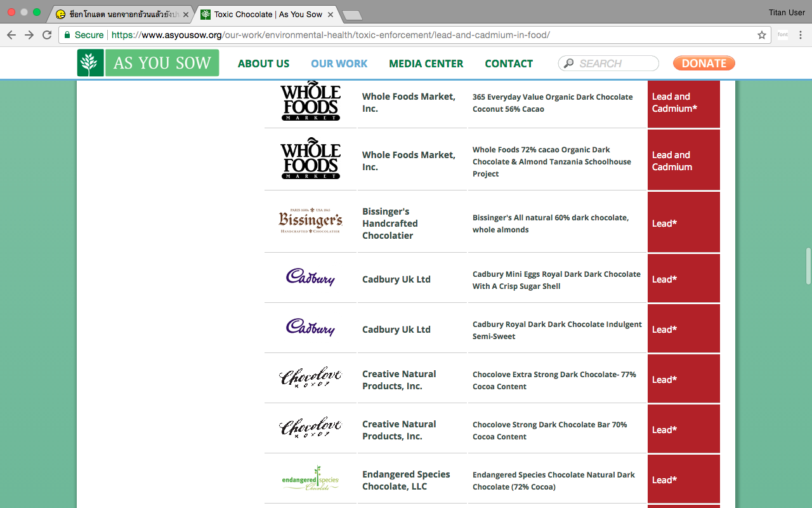The image size is (812, 508).
Task: Click the Cadbury logo in Royal Dark Indulgent row
Action: 310,327
